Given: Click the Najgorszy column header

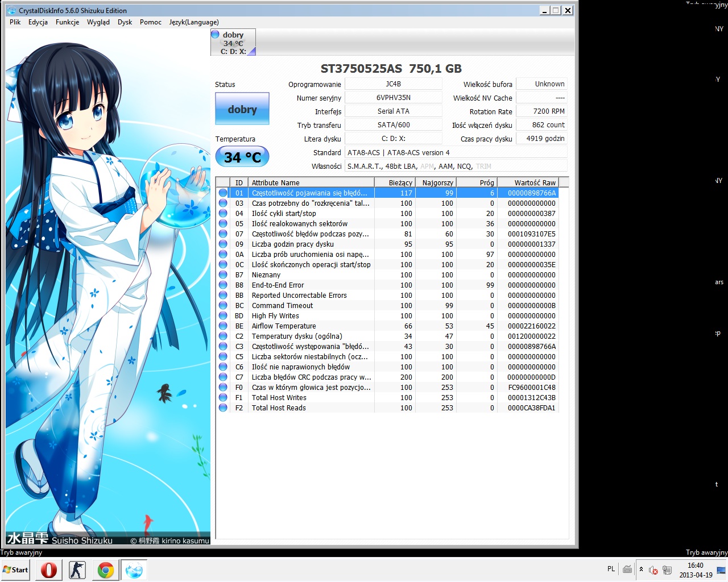Looking at the screenshot, I should [436, 182].
